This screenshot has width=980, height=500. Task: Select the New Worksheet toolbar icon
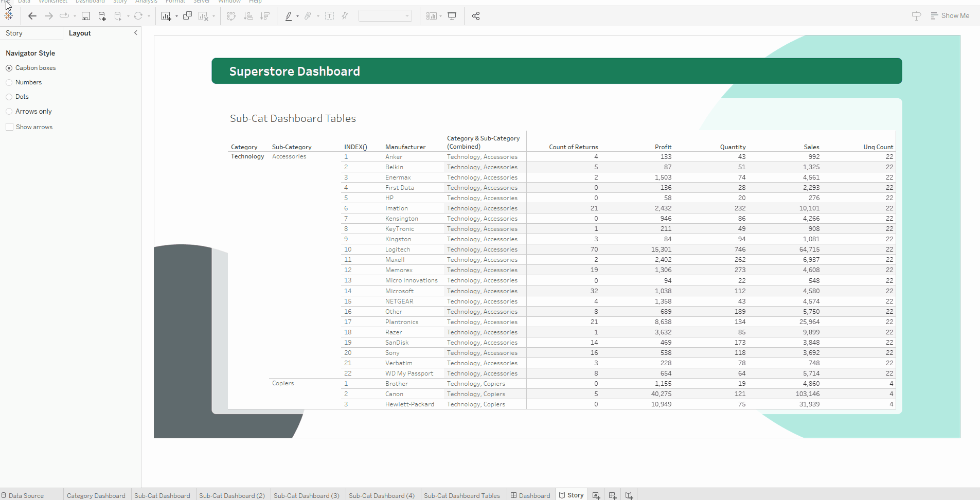pyautogui.click(x=166, y=16)
